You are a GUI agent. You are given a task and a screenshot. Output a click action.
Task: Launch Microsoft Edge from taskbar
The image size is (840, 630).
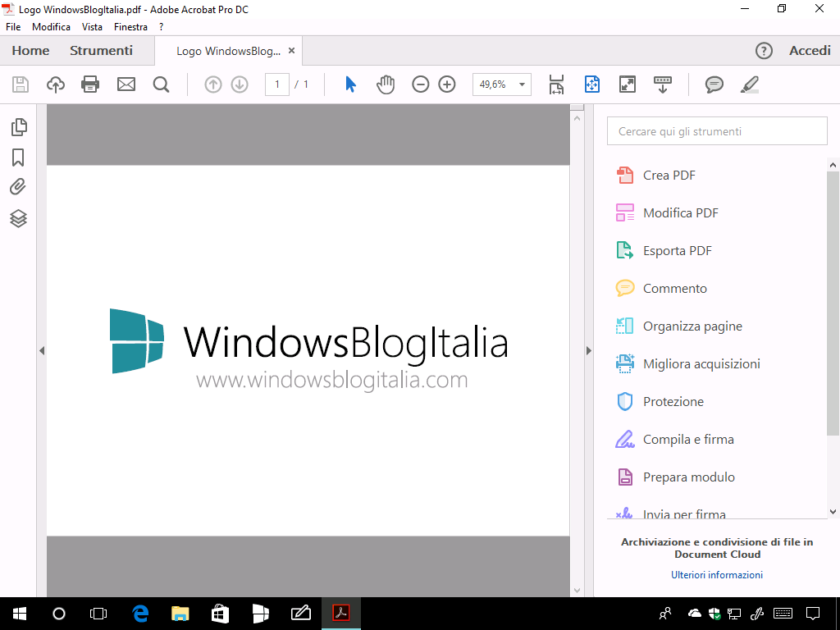pyautogui.click(x=140, y=614)
